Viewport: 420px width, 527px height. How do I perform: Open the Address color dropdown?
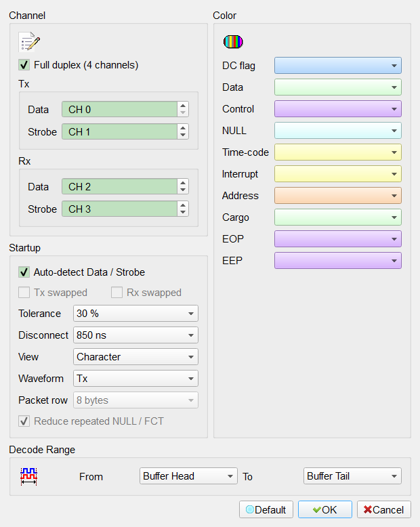click(x=337, y=196)
